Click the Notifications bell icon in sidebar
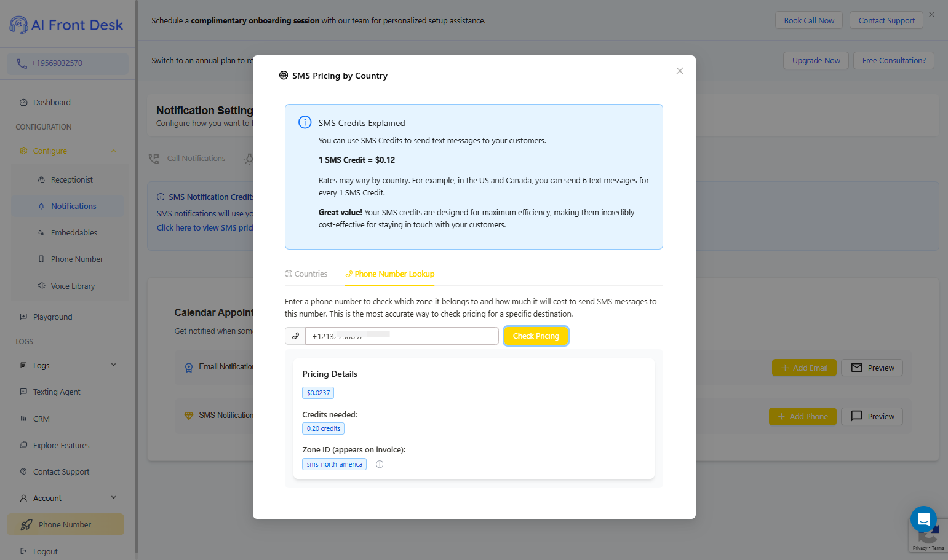Screen dimensions: 948x560 coord(41,206)
